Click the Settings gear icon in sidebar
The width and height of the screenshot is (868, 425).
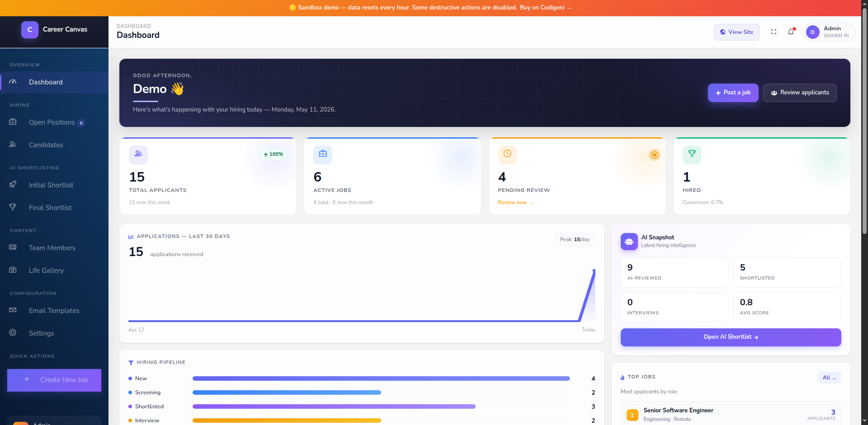[x=13, y=333]
